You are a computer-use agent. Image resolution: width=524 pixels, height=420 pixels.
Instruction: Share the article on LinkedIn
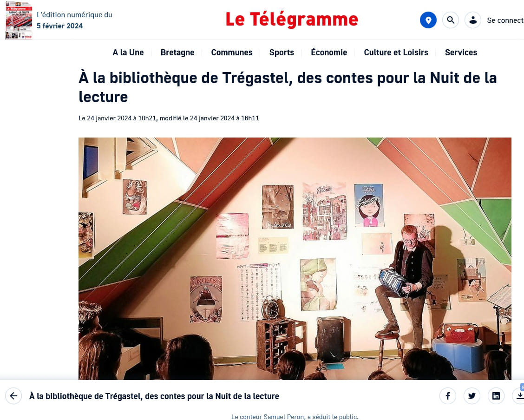tap(496, 396)
